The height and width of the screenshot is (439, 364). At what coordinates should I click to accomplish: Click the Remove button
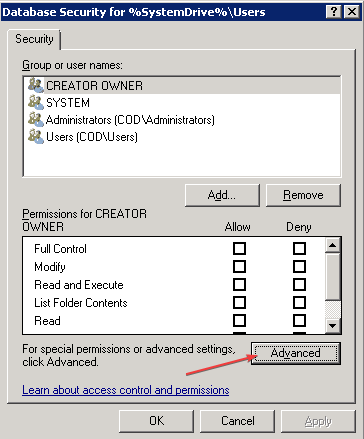(303, 195)
